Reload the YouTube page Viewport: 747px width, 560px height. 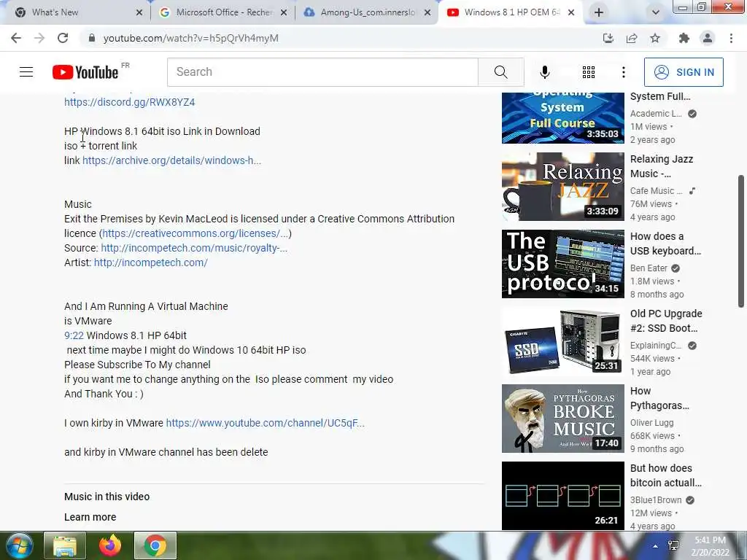[63, 38]
